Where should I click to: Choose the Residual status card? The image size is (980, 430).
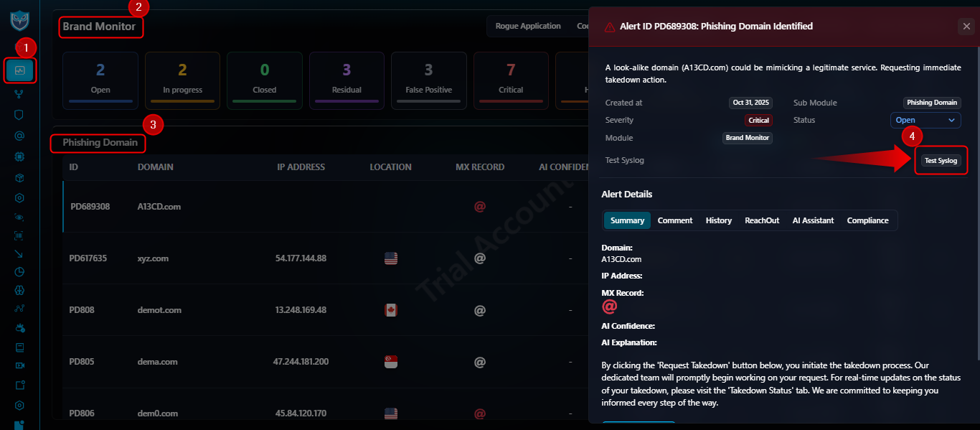pos(347,80)
